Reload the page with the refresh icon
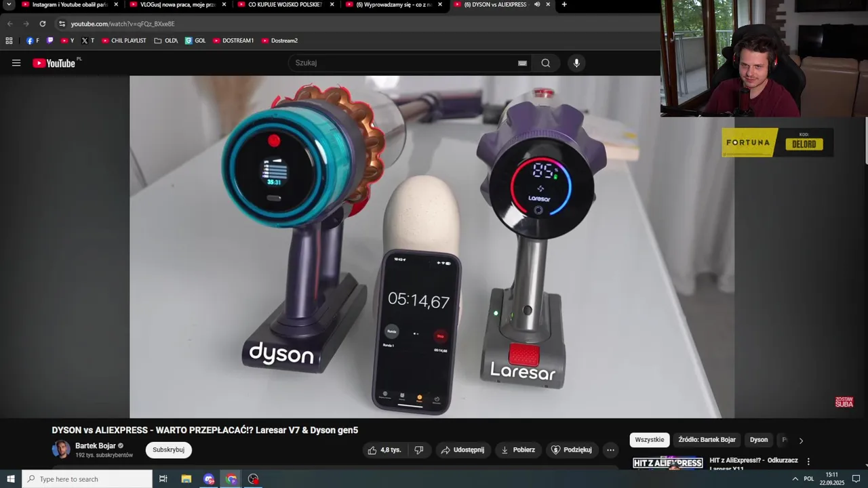 (42, 24)
